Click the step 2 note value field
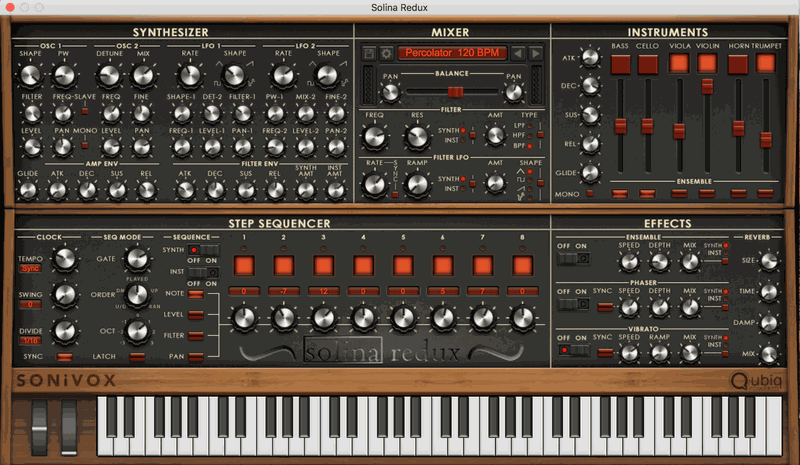The width and height of the screenshot is (800, 465). click(x=283, y=290)
